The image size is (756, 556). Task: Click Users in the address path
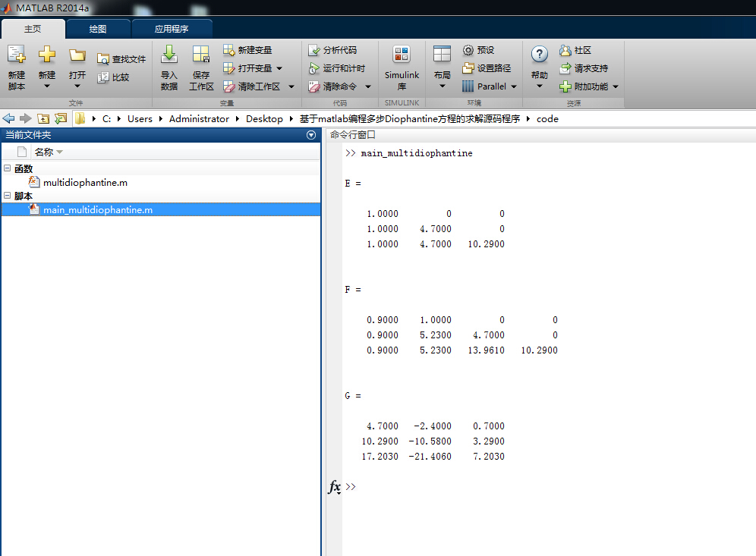click(x=140, y=119)
